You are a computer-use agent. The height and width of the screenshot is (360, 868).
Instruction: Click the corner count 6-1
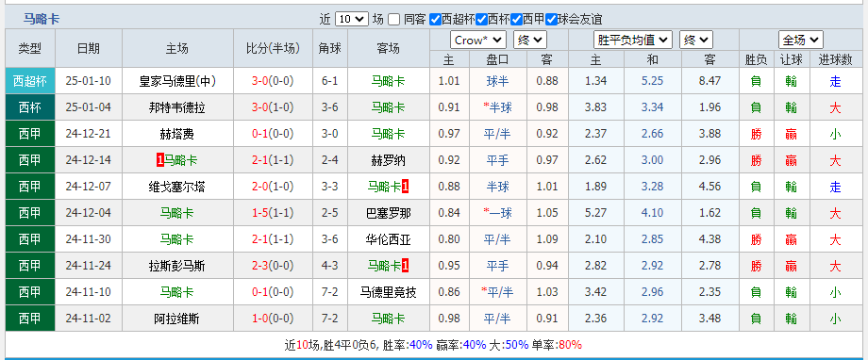point(330,81)
